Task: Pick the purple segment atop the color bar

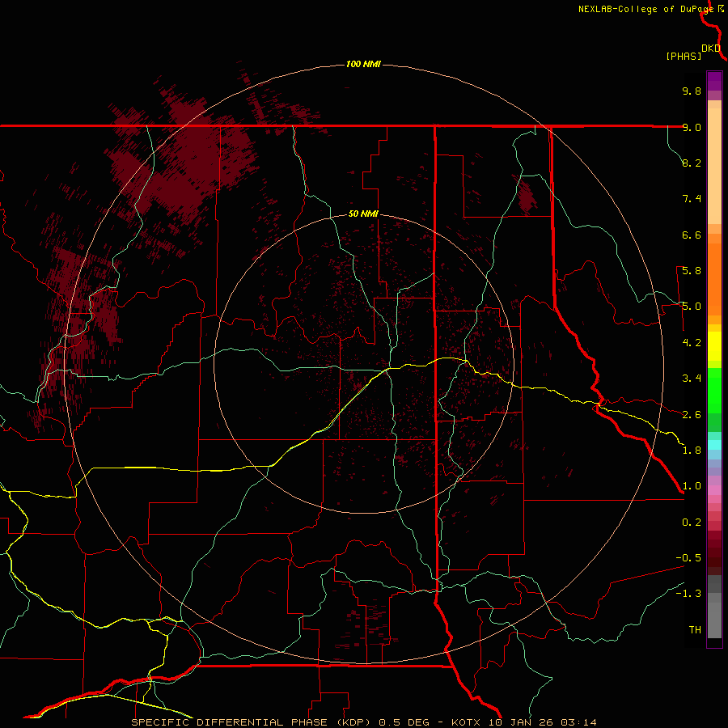Action: pyautogui.click(x=714, y=81)
